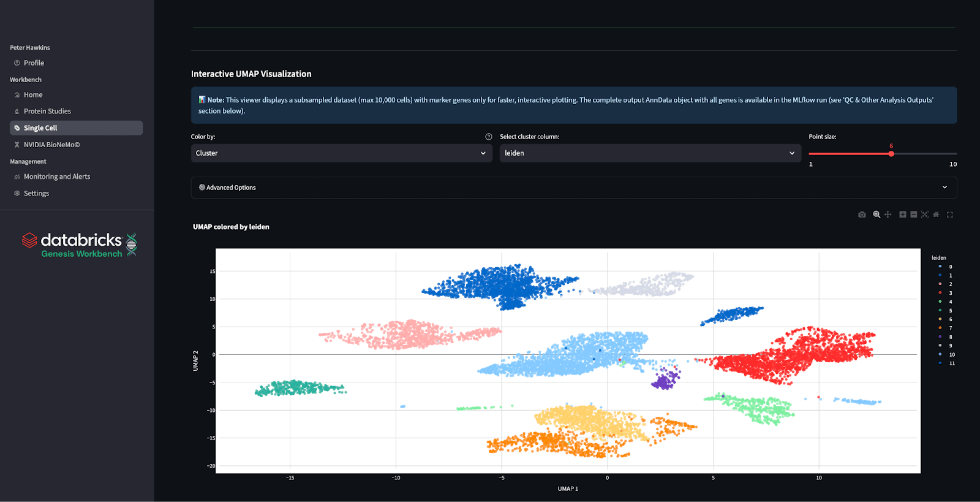
Task: Click the Point size slider handle
Action: [x=891, y=154]
